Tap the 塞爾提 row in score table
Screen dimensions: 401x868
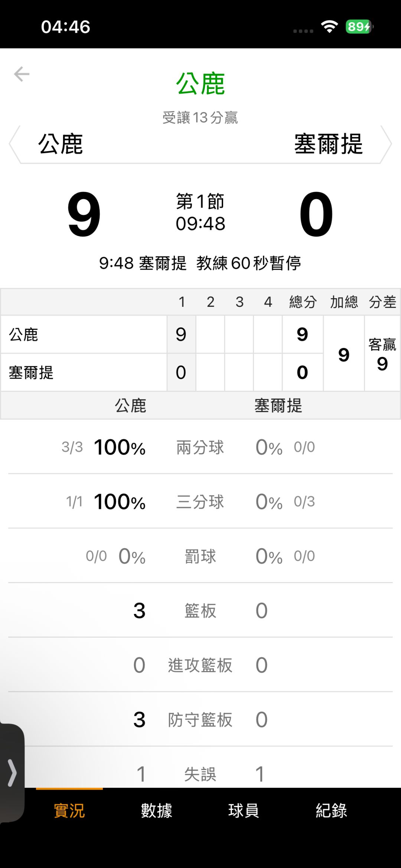[x=84, y=373]
